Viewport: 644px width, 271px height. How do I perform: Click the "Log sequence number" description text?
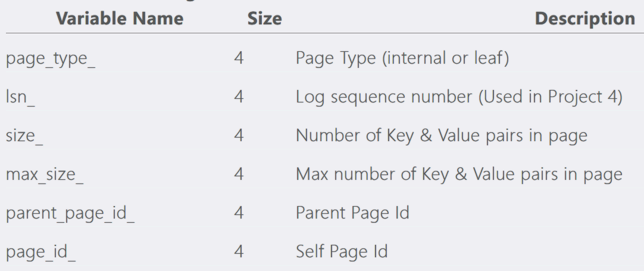[459, 97]
